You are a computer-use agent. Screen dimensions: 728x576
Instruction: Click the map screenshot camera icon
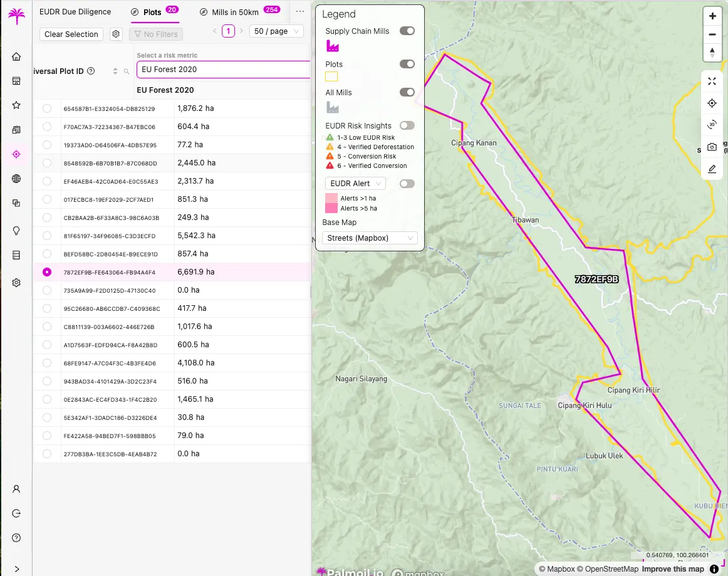pyautogui.click(x=712, y=147)
